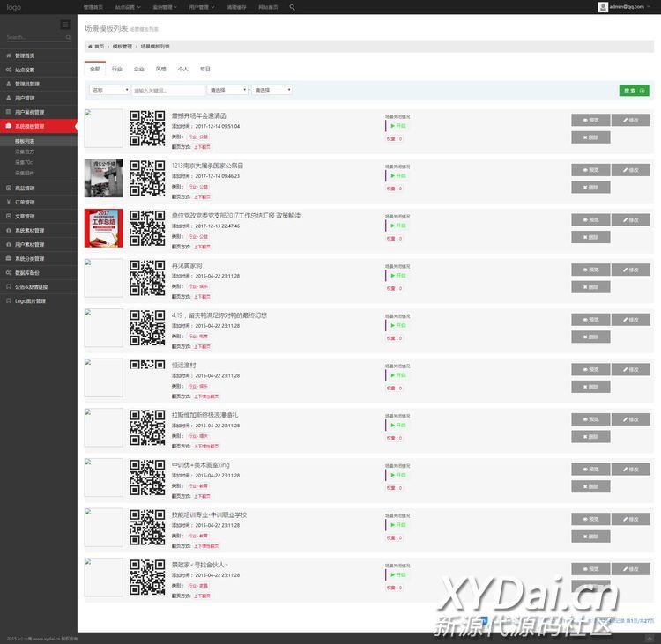The image size is (661, 644).
Task: Click the QR code of 再见黄家驹
Action: pos(147,278)
